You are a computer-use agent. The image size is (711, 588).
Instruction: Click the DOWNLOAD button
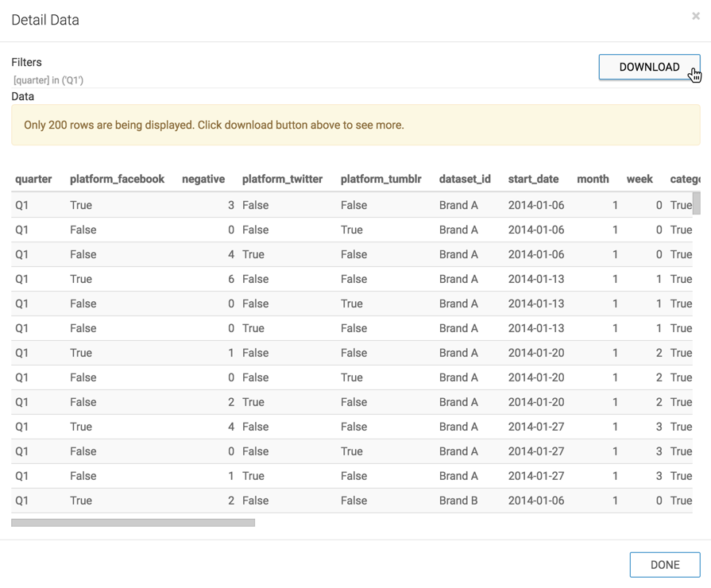click(x=649, y=67)
